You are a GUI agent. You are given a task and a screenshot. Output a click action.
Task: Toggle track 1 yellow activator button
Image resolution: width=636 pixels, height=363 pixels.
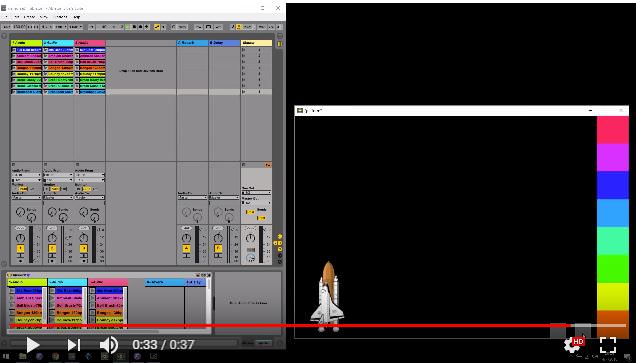20,248
